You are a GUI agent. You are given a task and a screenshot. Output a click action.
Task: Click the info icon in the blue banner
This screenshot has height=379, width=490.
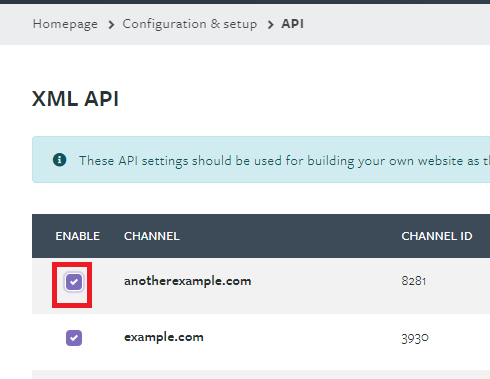coord(59,160)
